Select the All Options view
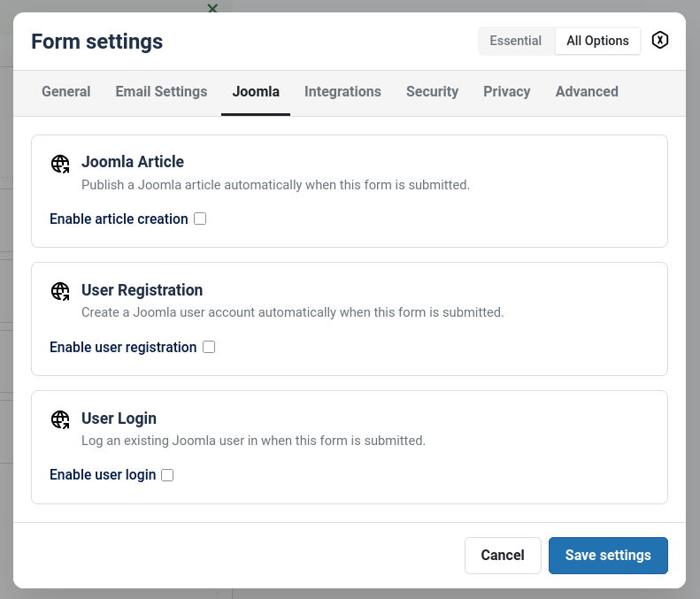Viewport: 700px width, 599px height. click(x=597, y=41)
